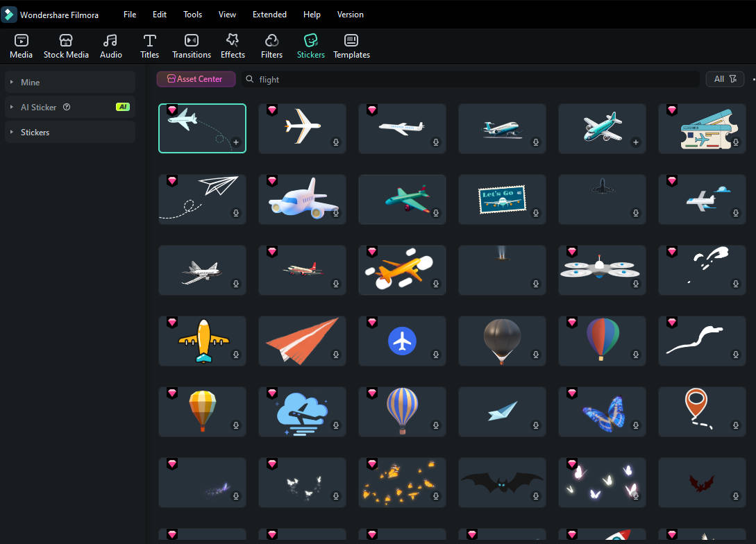Add the selected airplane path sticker

click(236, 142)
